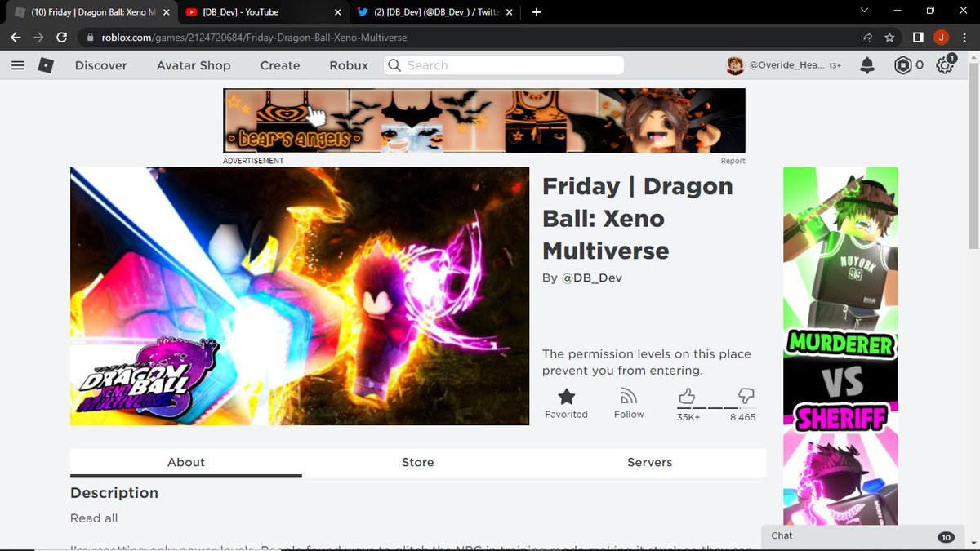Open the Store tab
The image size is (980, 551).
418,462
